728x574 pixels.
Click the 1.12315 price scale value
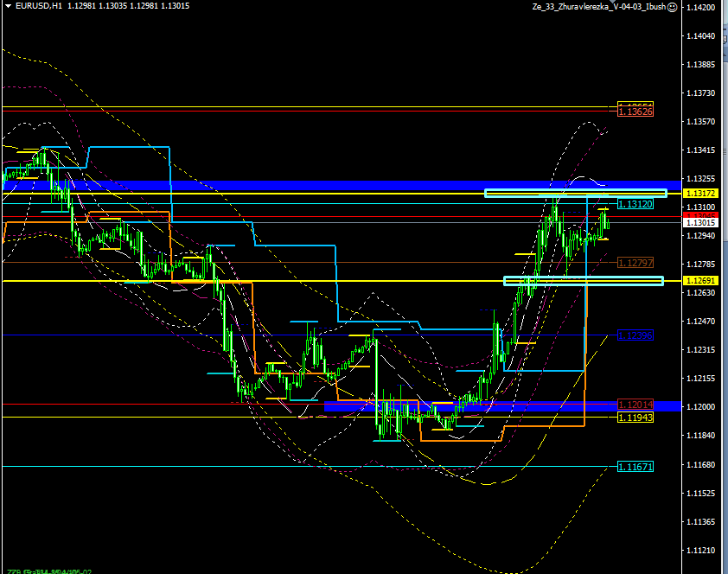click(x=700, y=350)
